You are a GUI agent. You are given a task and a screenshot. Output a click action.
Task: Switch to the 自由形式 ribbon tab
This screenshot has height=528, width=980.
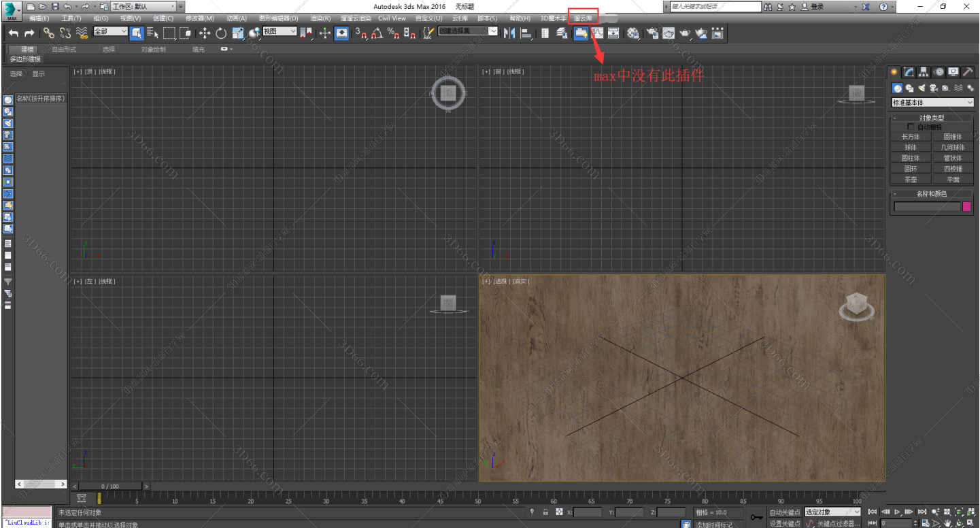tap(64, 49)
